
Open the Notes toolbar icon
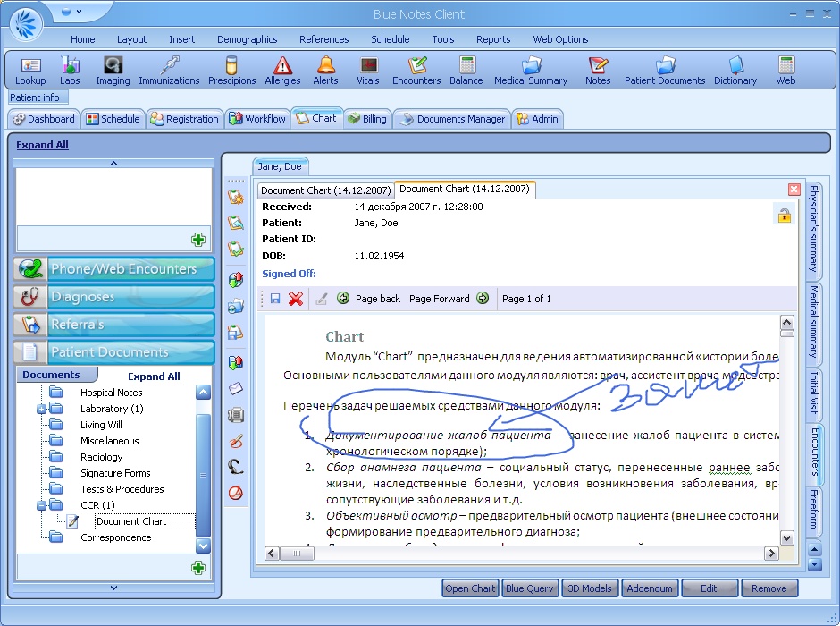[x=598, y=71]
